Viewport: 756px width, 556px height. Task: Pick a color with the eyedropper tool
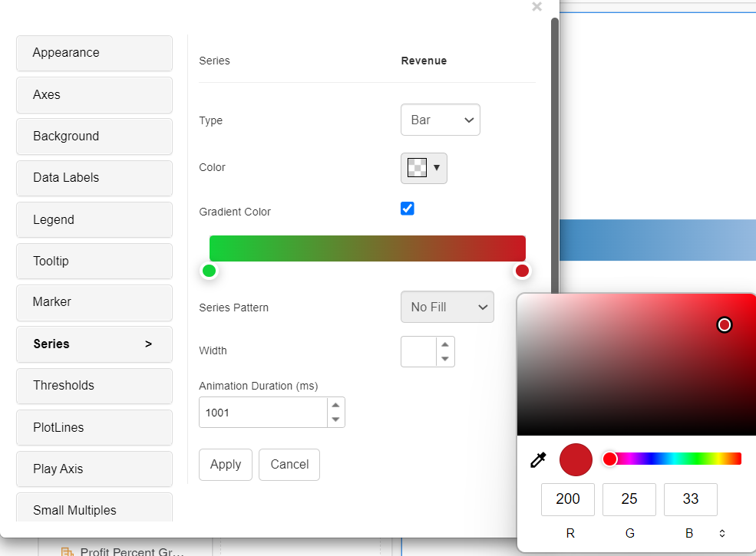539,460
